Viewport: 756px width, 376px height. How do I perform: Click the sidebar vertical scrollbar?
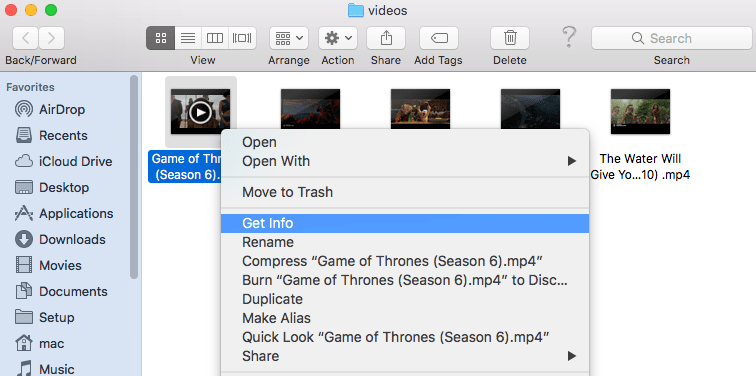[x=134, y=177]
